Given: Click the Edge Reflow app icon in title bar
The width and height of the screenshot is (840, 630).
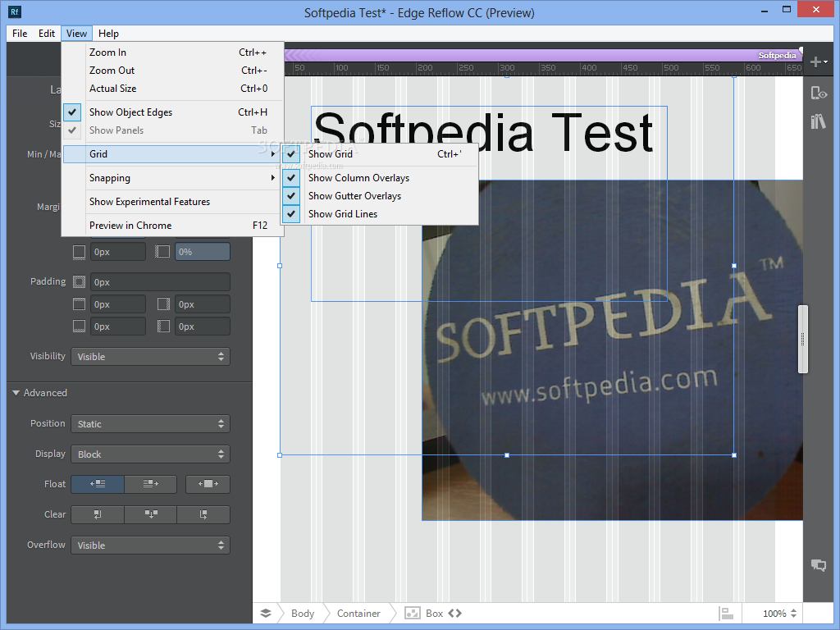Looking at the screenshot, I should [x=15, y=11].
